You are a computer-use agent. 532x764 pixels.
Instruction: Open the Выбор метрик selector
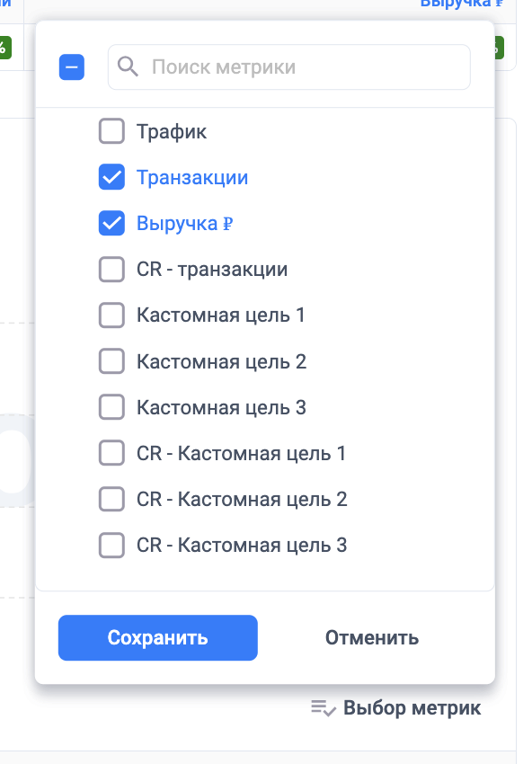point(396,708)
